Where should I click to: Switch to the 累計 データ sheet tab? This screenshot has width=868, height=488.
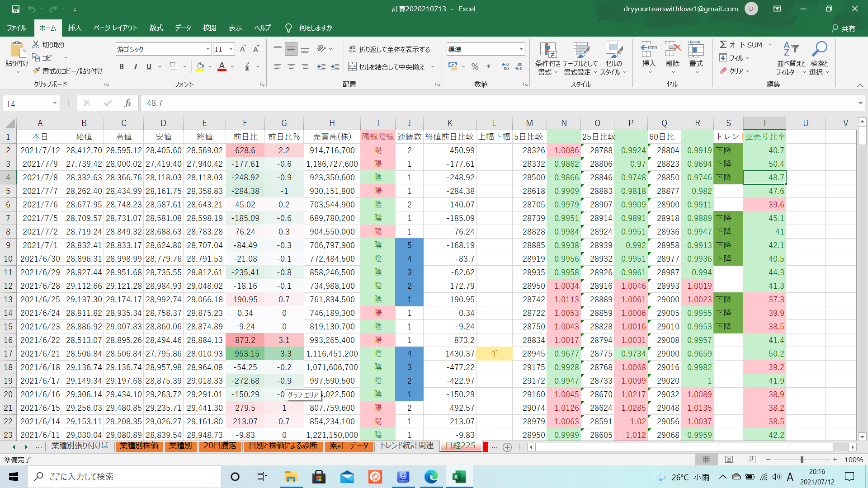pyautogui.click(x=349, y=446)
